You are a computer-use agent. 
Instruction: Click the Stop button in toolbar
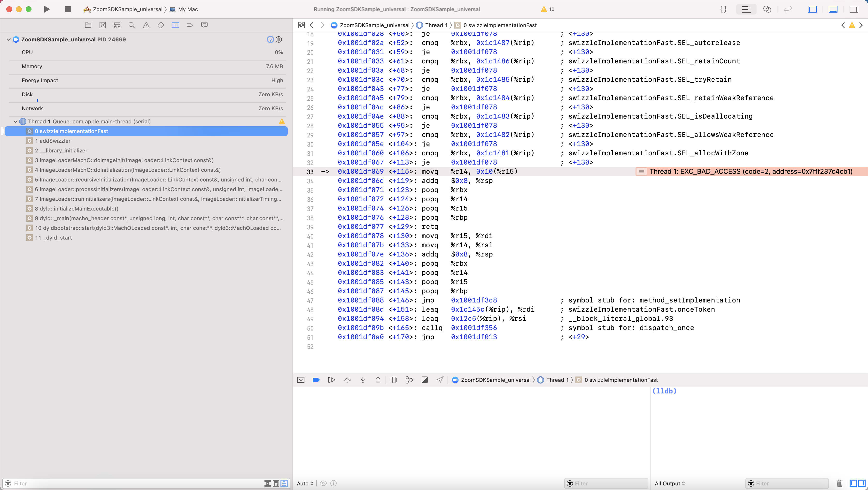tap(68, 9)
